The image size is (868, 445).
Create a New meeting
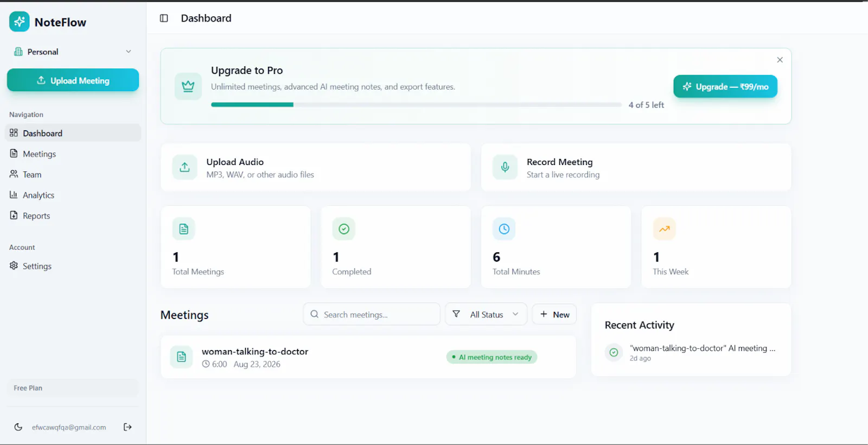(x=554, y=314)
